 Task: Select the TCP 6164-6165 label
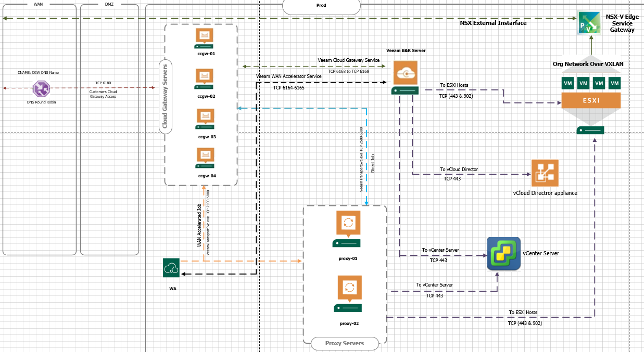pos(288,88)
